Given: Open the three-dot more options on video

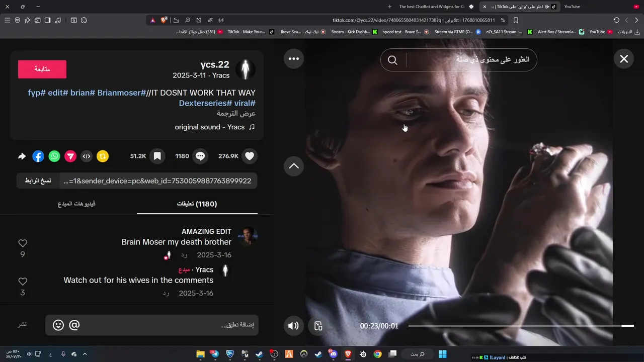Looking at the screenshot, I should [x=294, y=59].
